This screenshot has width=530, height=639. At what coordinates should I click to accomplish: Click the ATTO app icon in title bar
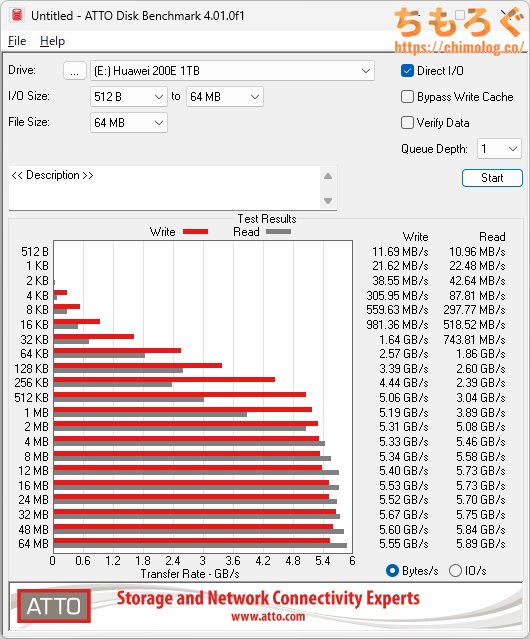[x=17, y=15]
